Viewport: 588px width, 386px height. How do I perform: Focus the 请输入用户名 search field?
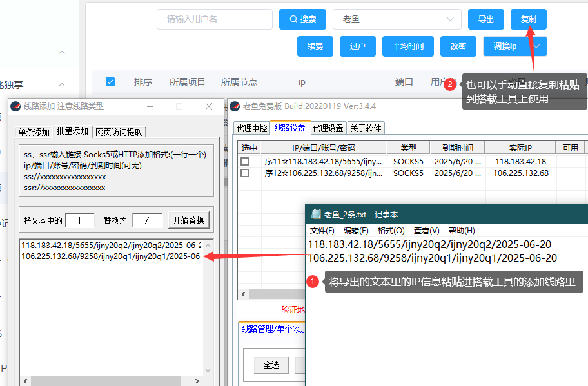tap(214, 19)
